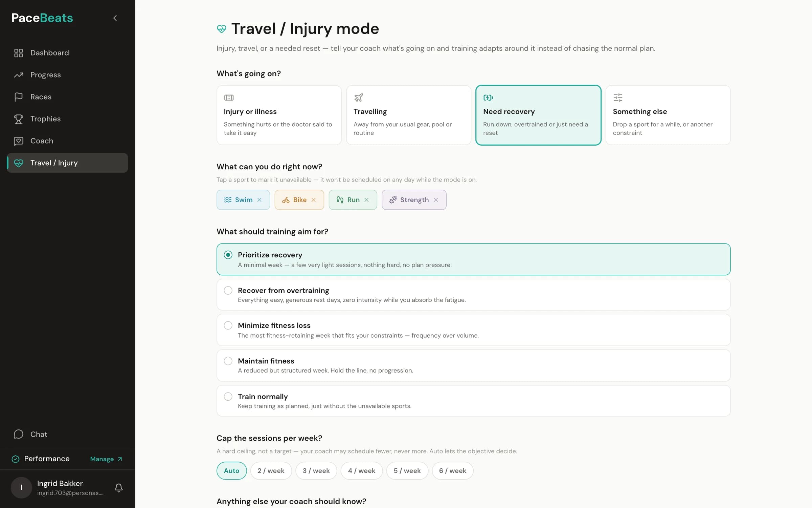Mark Run unavailable with its X
The height and width of the screenshot is (508, 812).
point(366,200)
